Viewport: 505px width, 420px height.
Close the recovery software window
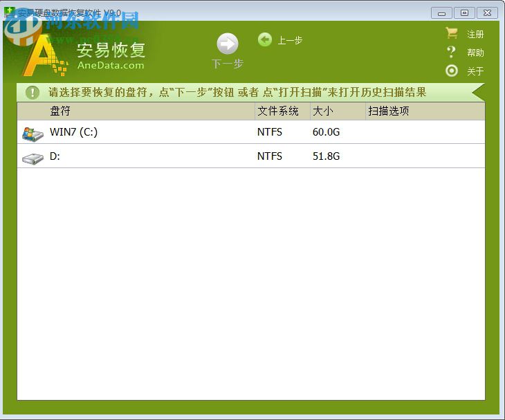click(487, 13)
